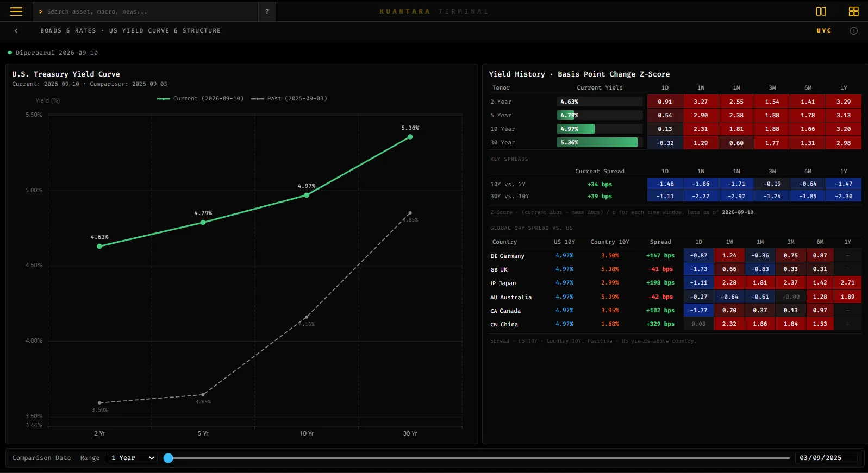This screenshot has width=868, height=473.
Task: Click Japan 1Y z-score 2.71
Action: coord(847,283)
